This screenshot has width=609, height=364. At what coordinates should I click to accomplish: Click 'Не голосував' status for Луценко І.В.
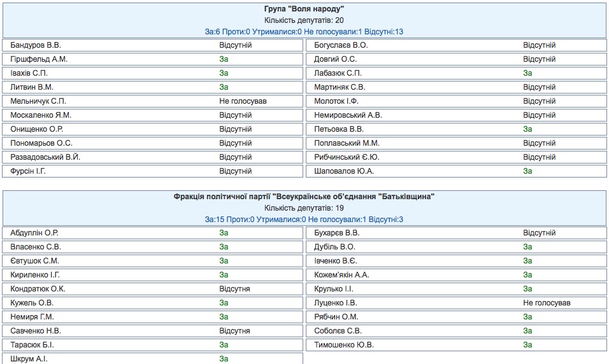[x=547, y=303]
